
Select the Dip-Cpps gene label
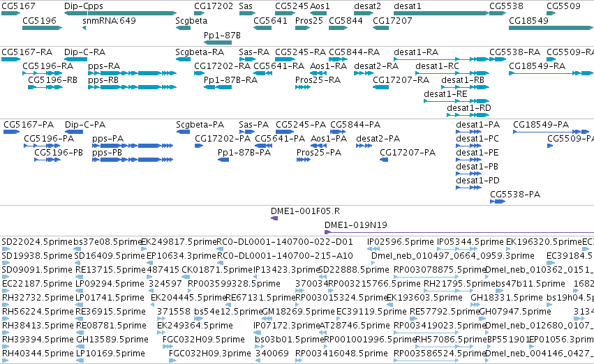tap(83, 6)
